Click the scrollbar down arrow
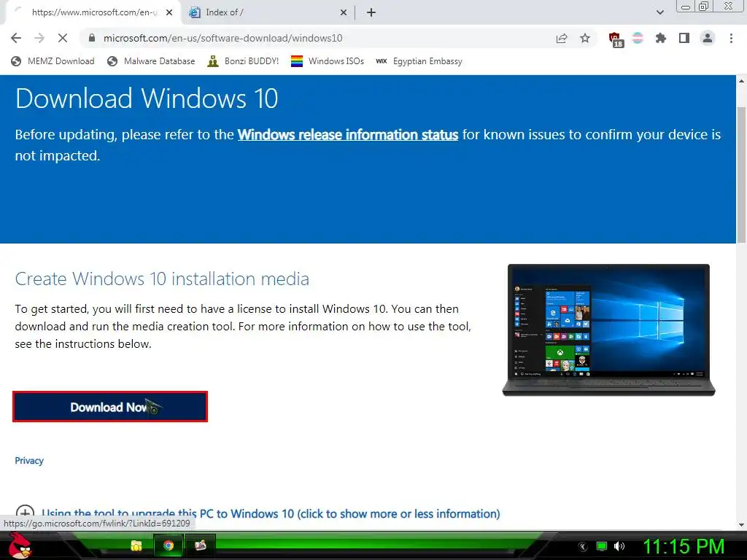The image size is (747, 560). point(741,525)
